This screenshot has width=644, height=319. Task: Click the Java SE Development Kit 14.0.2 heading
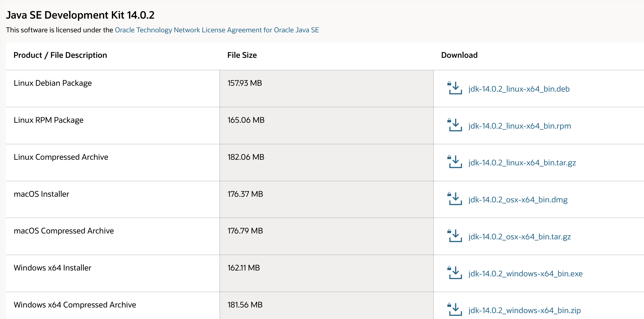(80, 15)
